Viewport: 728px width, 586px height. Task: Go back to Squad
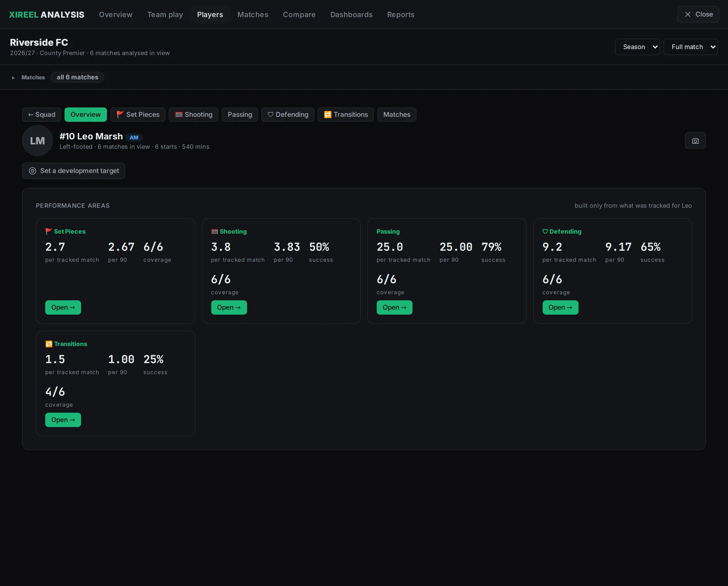coord(41,115)
